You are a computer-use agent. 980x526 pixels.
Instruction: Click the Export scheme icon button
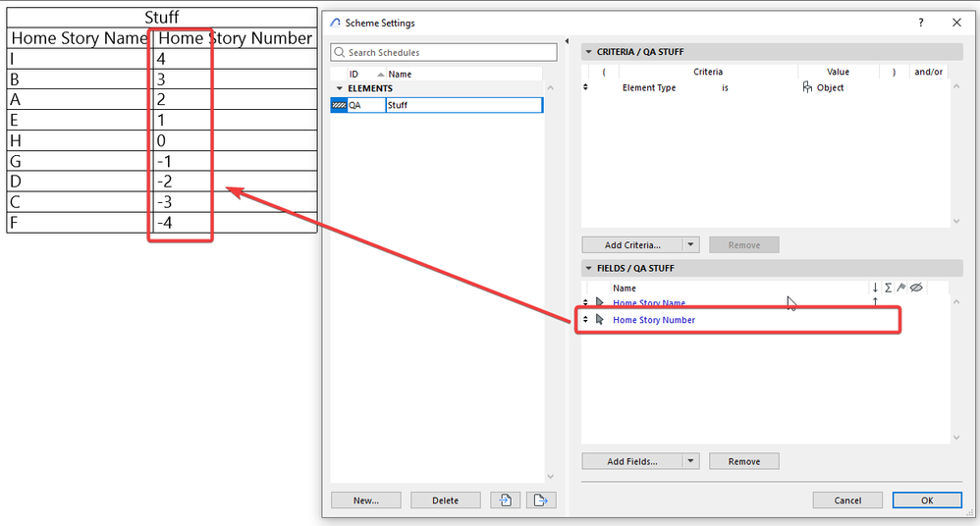(x=541, y=500)
